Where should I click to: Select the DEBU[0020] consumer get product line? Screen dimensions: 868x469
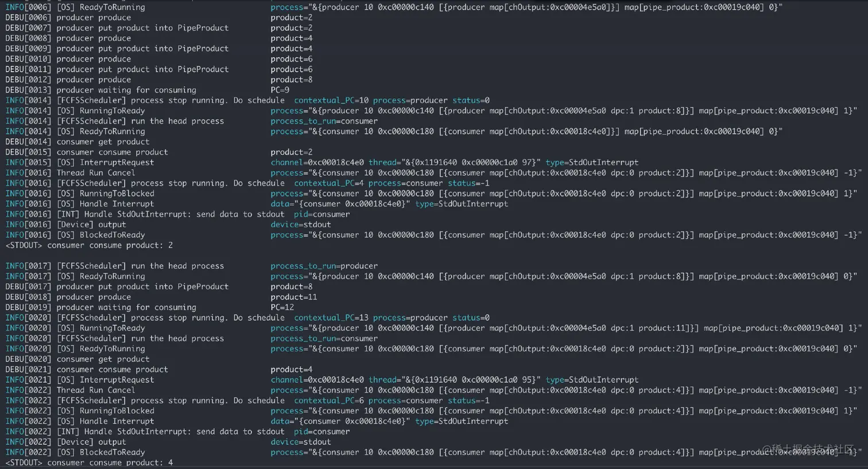coord(77,359)
